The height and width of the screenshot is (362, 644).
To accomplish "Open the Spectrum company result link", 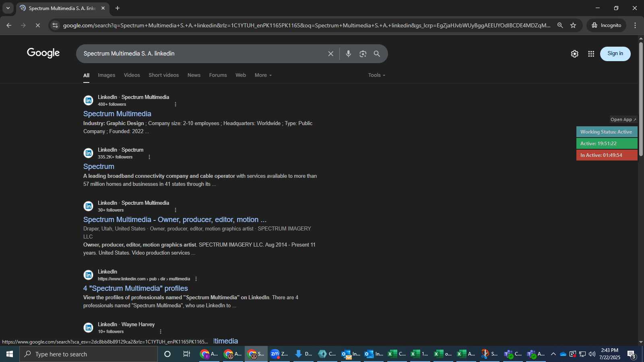I will [x=99, y=167].
